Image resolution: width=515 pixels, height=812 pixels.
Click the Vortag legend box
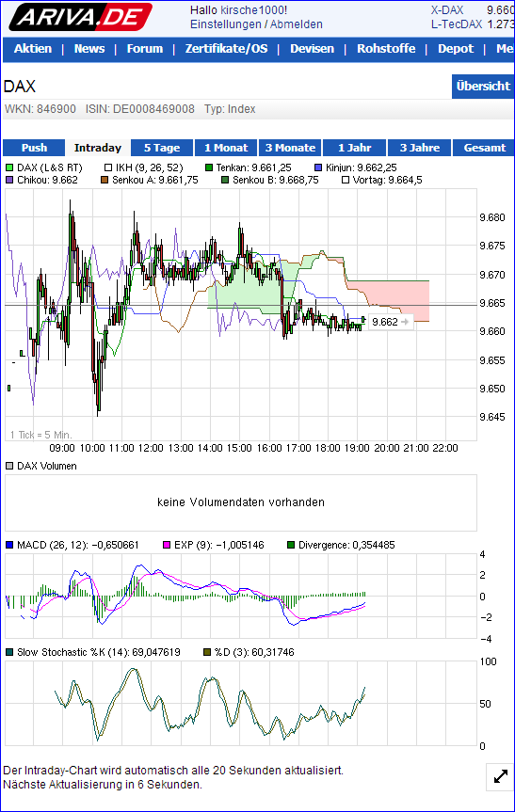[x=346, y=181]
